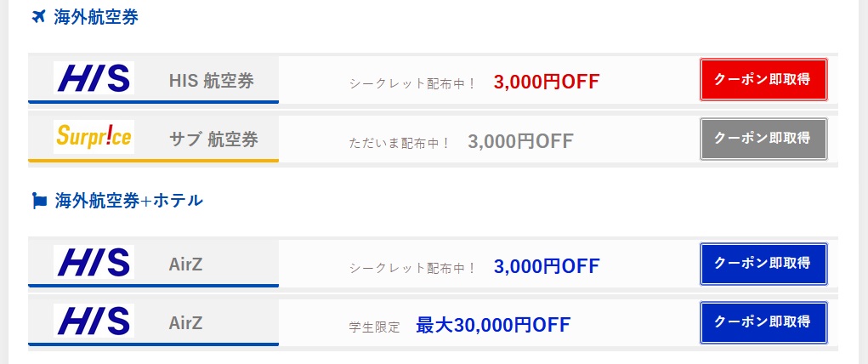
Task: Get the 学生限定 AirZ coupon button
Action: pyautogui.click(x=763, y=322)
